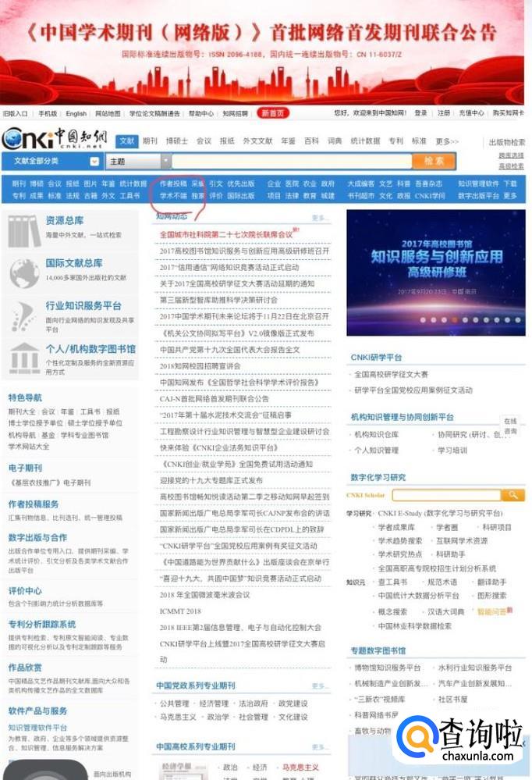Open the 博物馆知识服务平台 link
This screenshot has height=780, width=532.
388,667
